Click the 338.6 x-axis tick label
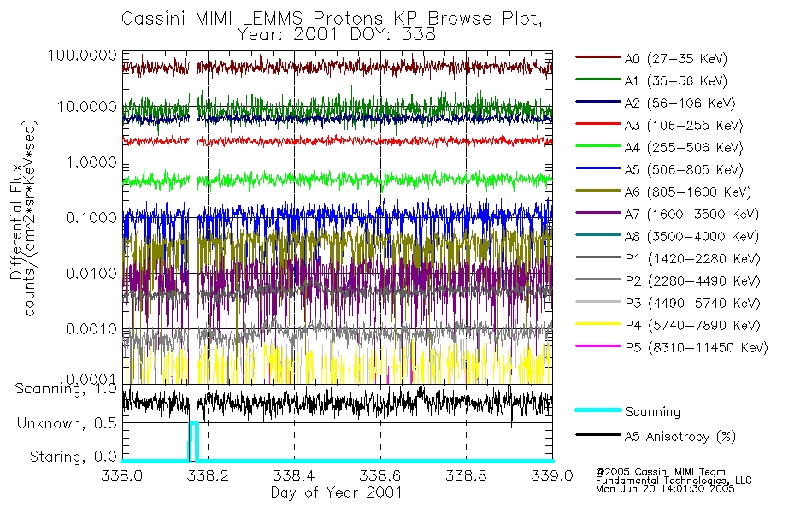 tap(380, 475)
